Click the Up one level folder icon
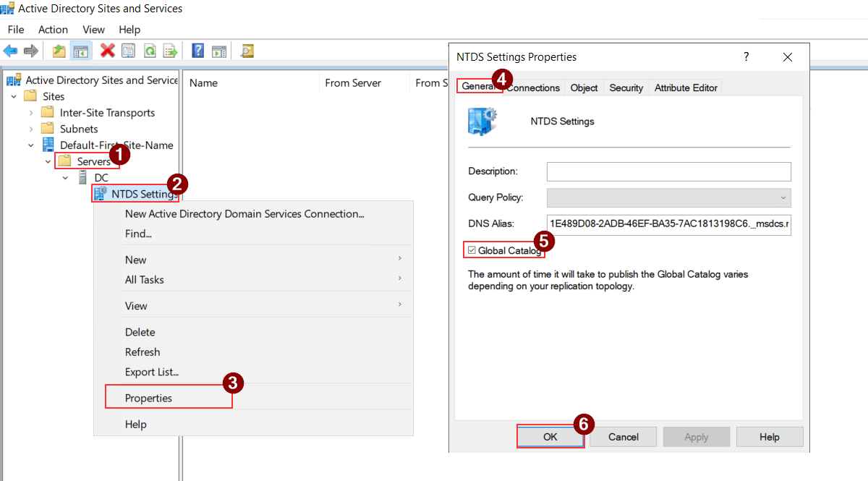The image size is (868, 481). click(59, 51)
